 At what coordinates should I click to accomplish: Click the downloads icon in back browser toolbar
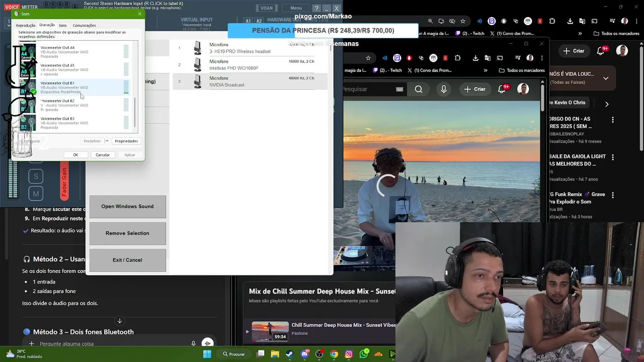click(570, 21)
